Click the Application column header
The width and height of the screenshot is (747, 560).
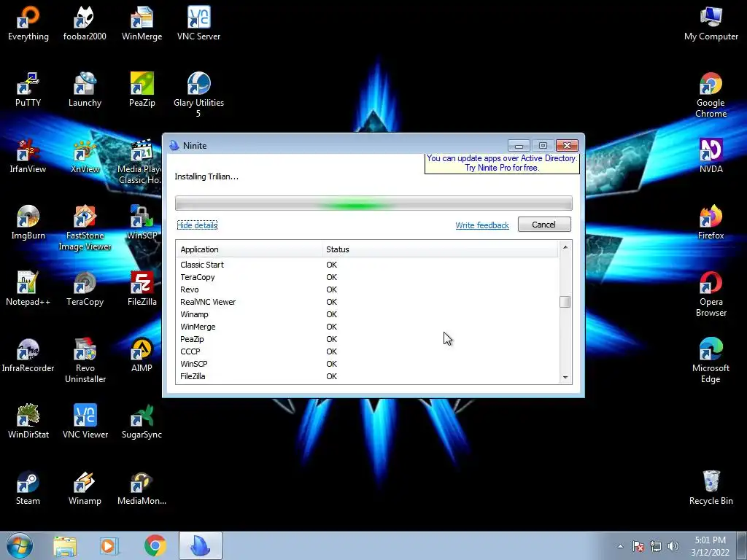249,249
